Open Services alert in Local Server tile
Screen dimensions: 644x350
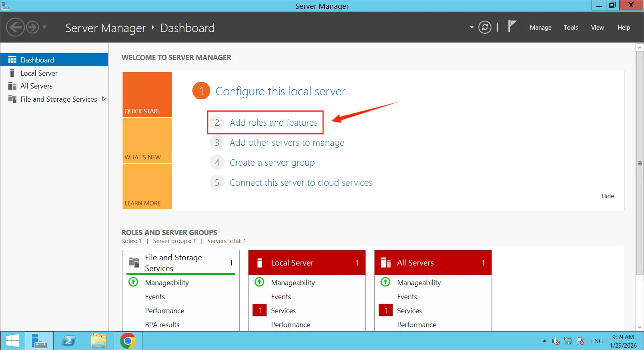(x=283, y=311)
